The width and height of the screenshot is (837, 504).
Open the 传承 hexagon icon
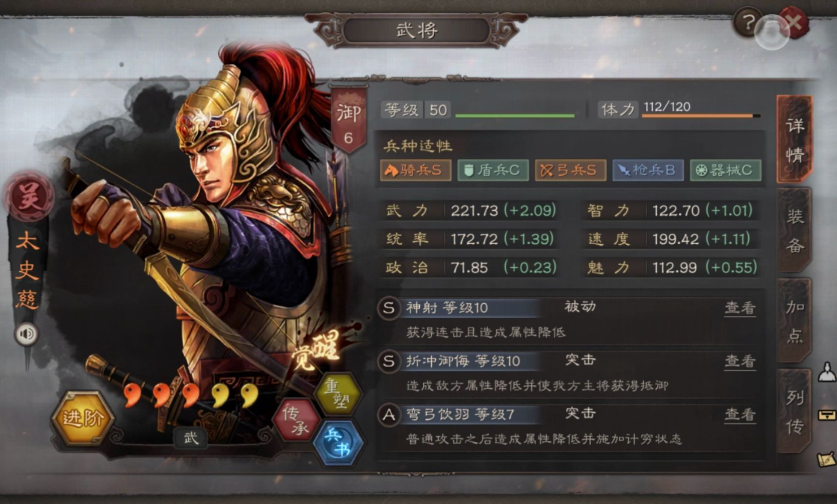click(x=297, y=420)
